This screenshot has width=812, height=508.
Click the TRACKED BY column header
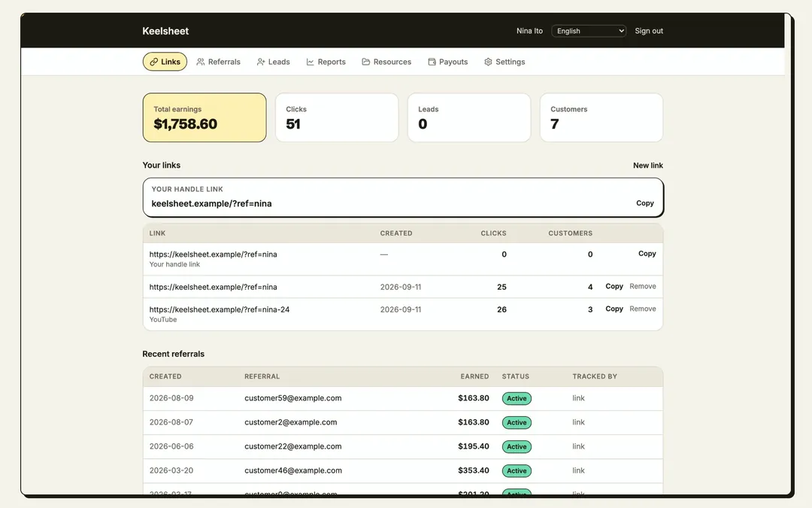[x=595, y=376]
